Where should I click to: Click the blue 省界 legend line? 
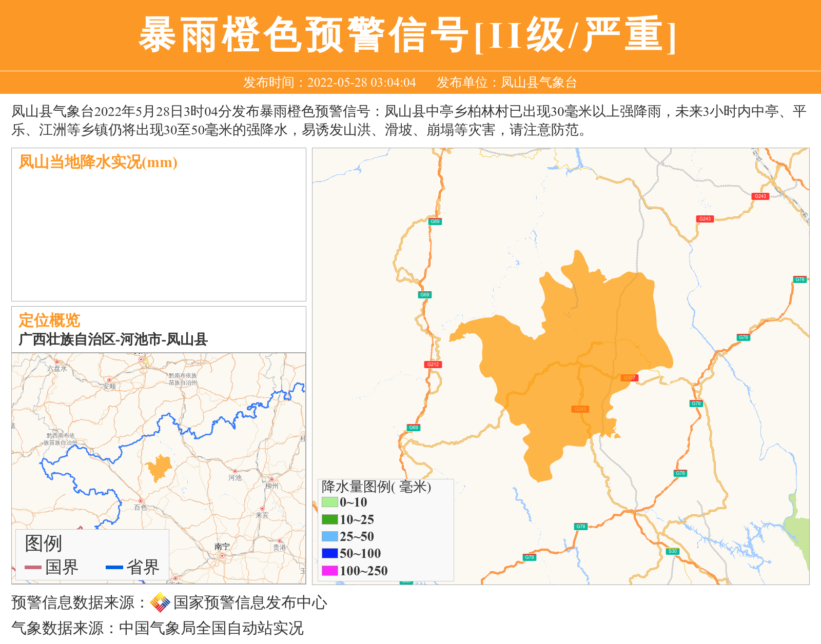pos(114,567)
